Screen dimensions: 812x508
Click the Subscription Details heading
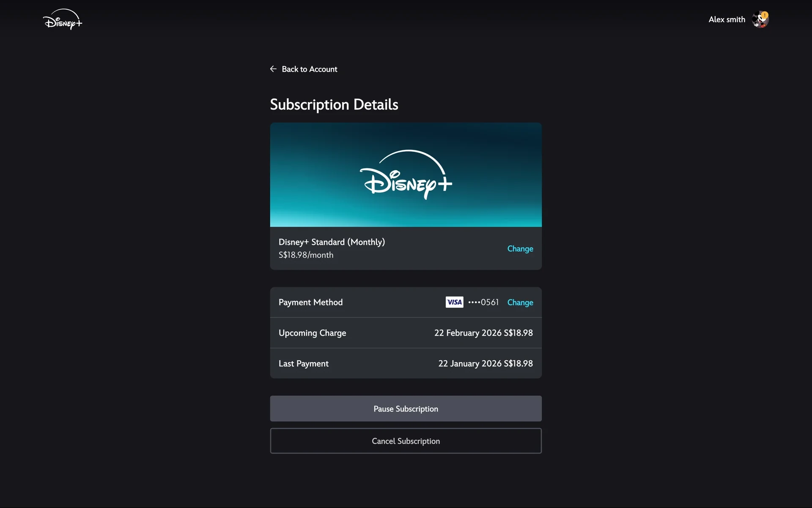pyautogui.click(x=334, y=105)
